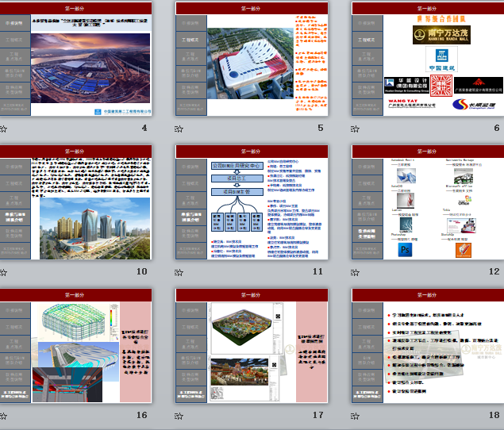Click animation star icon under slide 4

pyautogui.click(x=3, y=129)
